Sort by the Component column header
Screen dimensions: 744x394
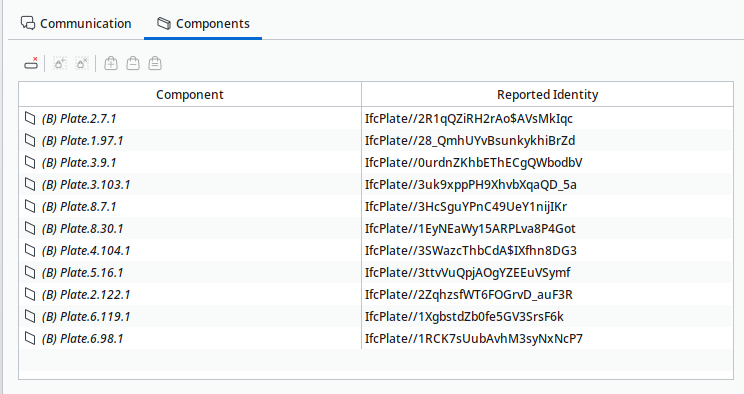pyautogui.click(x=190, y=94)
